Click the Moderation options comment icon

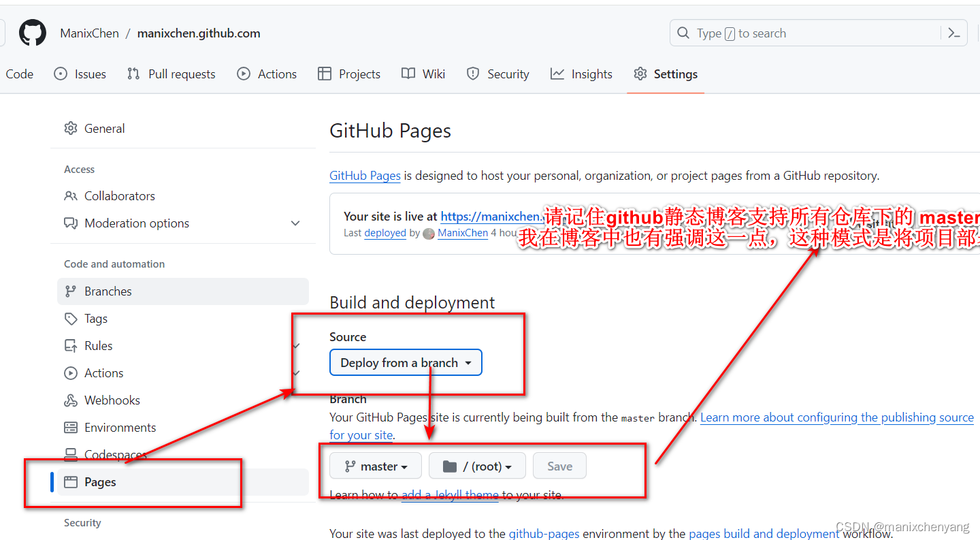(71, 223)
